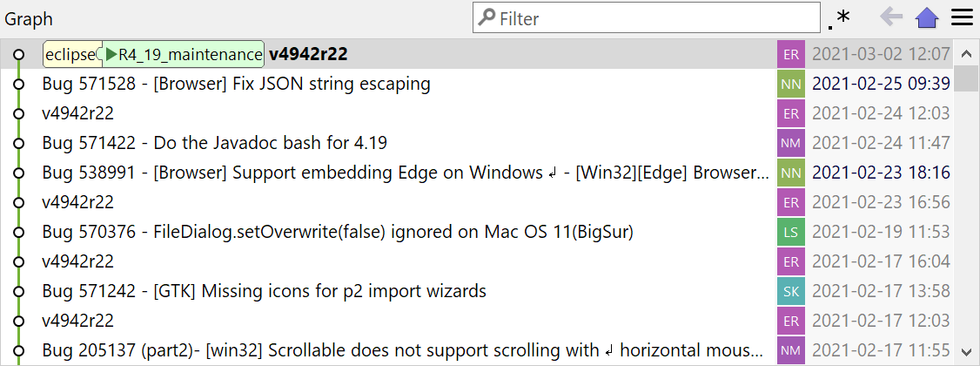This screenshot has height=366, width=980.
Task: Click NM avatar for Javadoc bash commit
Action: (x=791, y=143)
